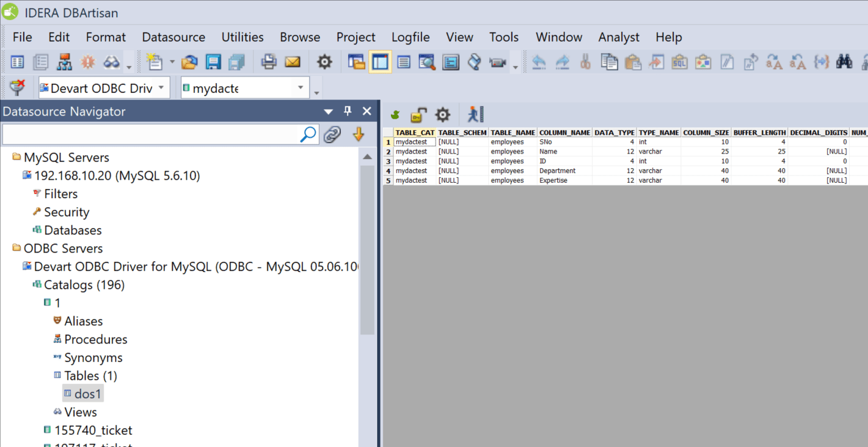Click the Undo icon on the toolbar
This screenshot has width=868, height=447.
[539, 62]
